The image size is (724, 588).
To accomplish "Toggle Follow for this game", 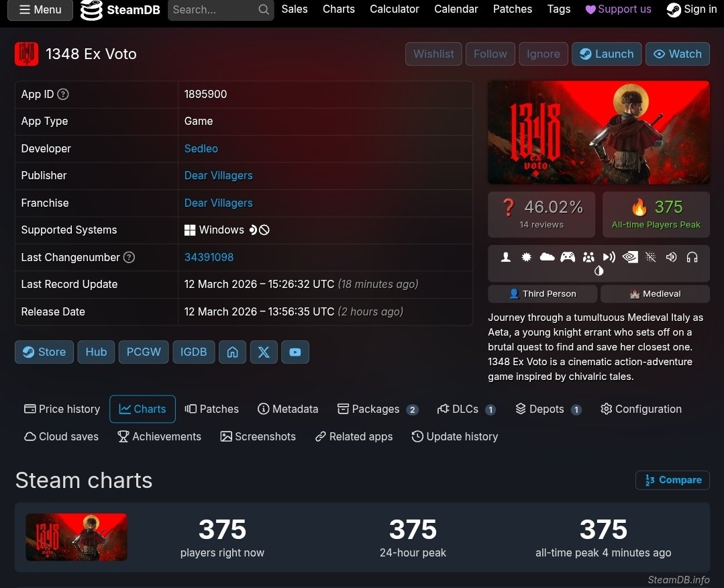I will [490, 54].
